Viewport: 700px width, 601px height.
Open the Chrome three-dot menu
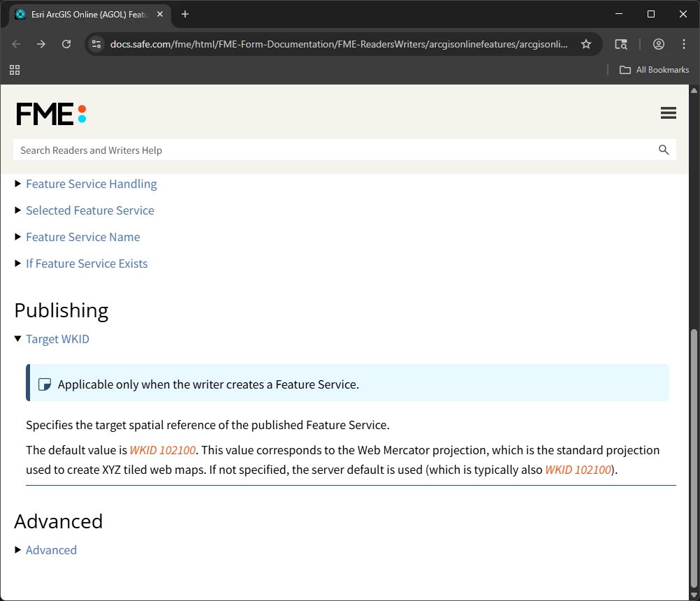pyautogui.click(x=683, y=44)
